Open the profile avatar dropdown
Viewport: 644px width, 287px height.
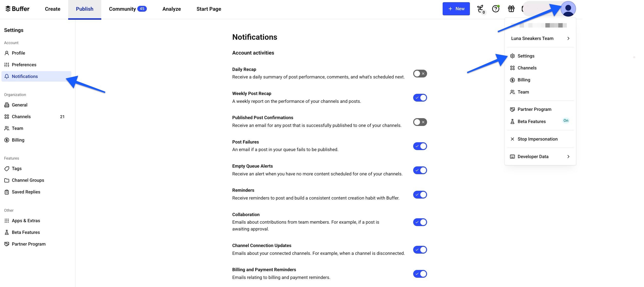coord(569,9)
